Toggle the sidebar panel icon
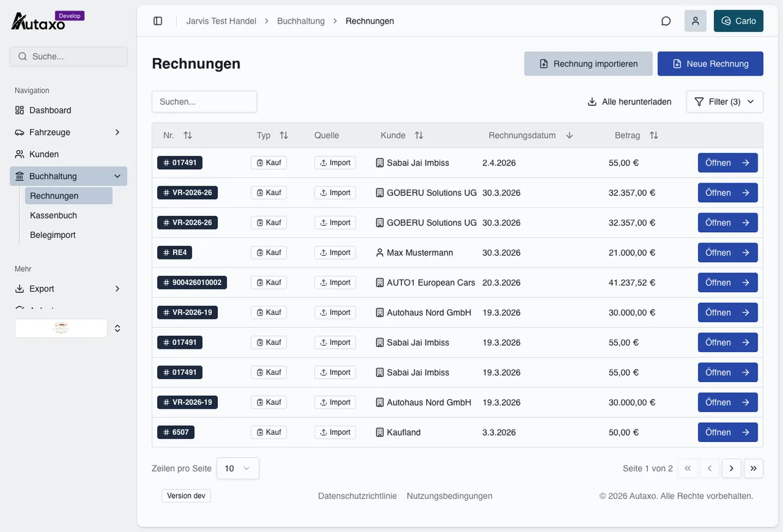 click(x=158, y=21)
